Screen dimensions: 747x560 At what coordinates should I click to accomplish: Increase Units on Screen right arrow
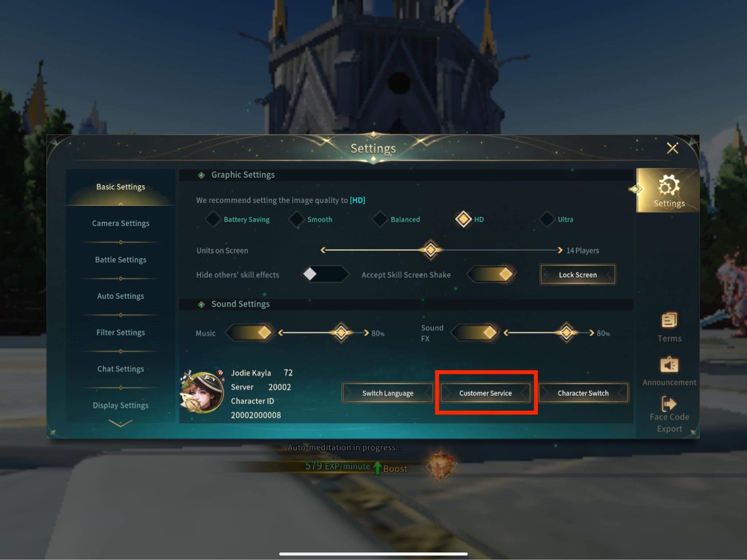click(560, 250)
